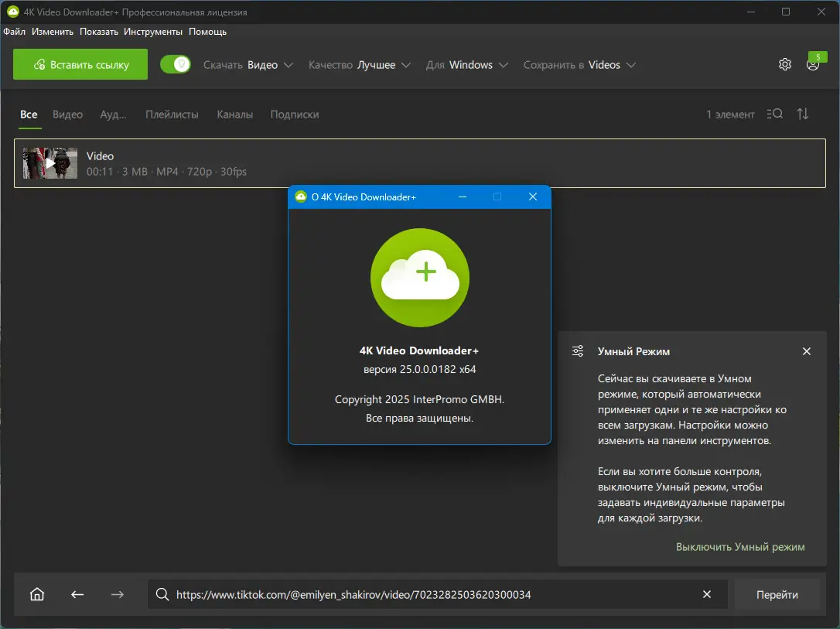Navigate back with the left arrow
840x629 pixels.
point(77,594)
